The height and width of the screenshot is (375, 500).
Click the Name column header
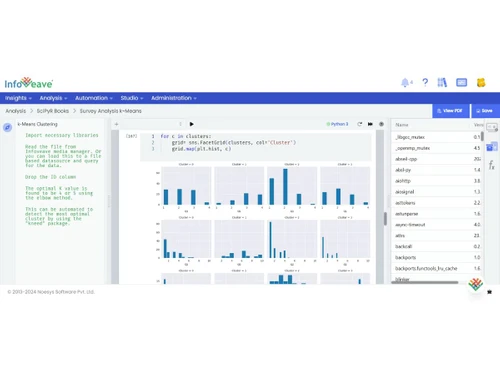tap(402, 125)
